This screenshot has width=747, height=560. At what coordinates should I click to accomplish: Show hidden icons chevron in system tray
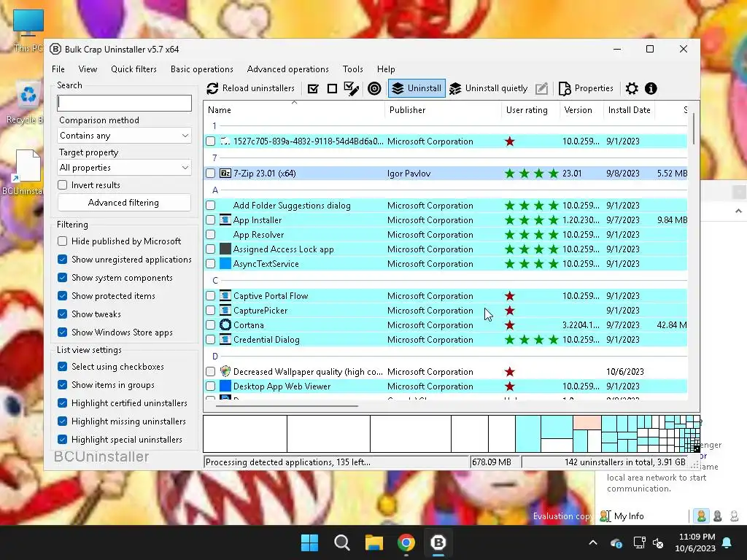[x=593, y=542]
